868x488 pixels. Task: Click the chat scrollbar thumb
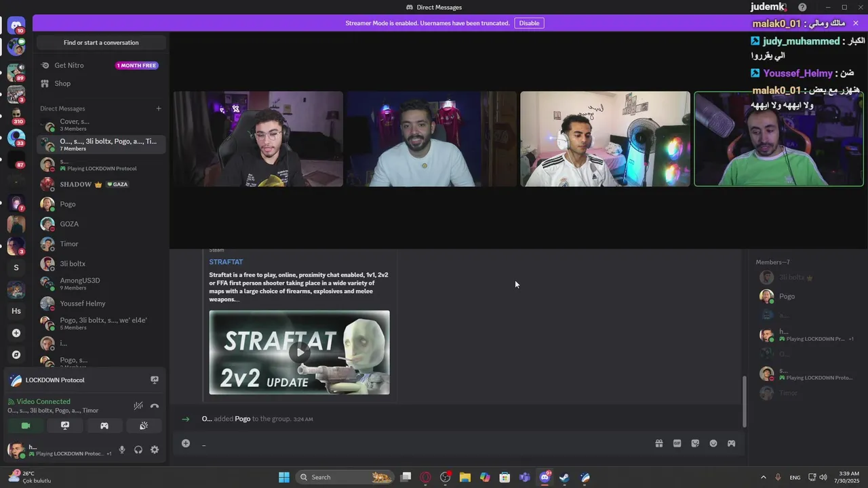point(745,401)
